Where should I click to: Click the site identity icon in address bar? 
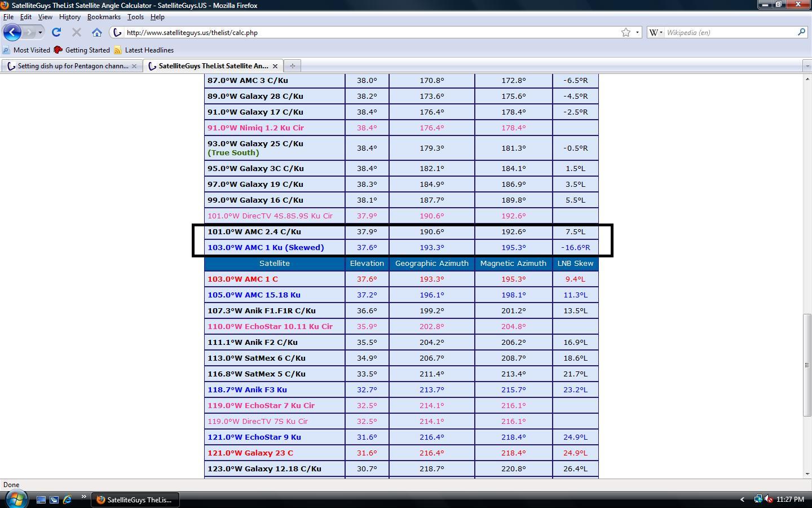tap(117, 32)
